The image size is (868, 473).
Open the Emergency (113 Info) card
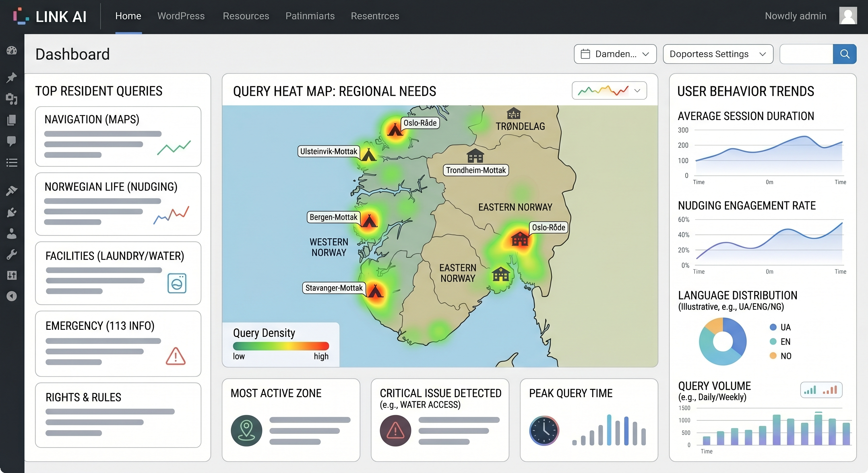click(118, 344)
